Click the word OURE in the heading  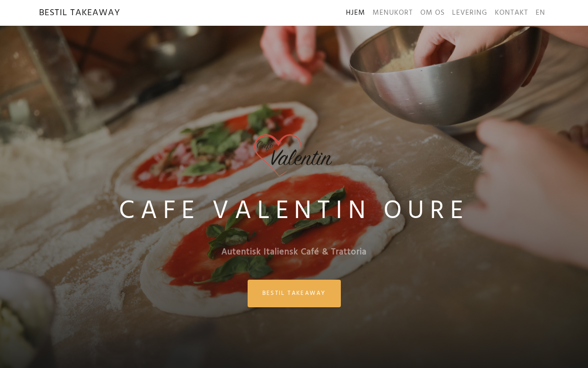pyautogui.click(x=425, y=210)
